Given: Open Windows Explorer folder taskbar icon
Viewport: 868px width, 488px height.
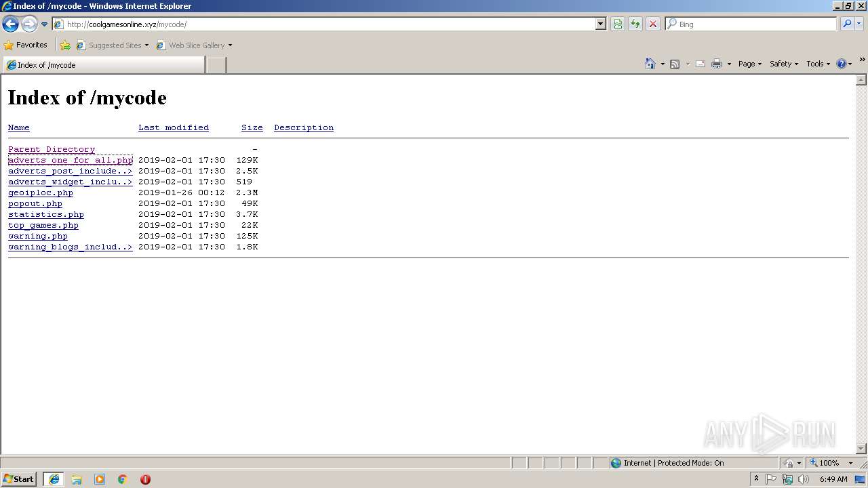Looking at the screenshot, I should 77,479.
